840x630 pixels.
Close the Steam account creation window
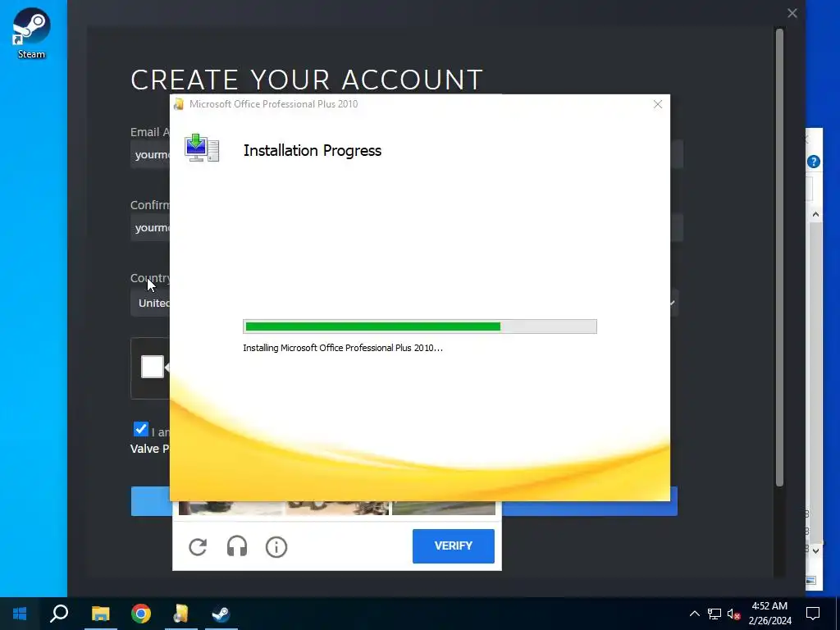(792, 13)
